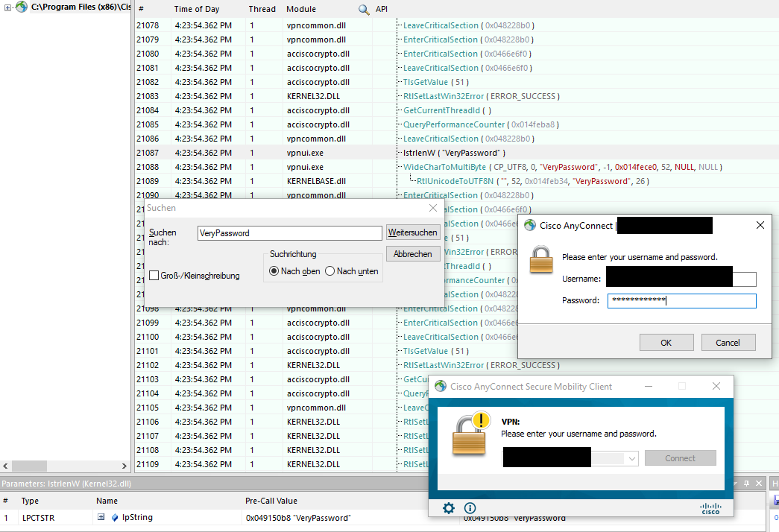Image resolution: width=779 pixels, height=532 pixels.
Task: Open the AnyConnect info icon
Action: point(470,507)
